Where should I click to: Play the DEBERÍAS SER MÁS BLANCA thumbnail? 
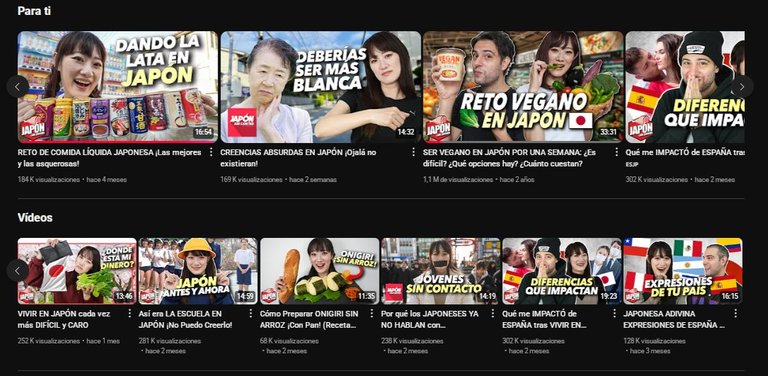(x=321, y=87)
